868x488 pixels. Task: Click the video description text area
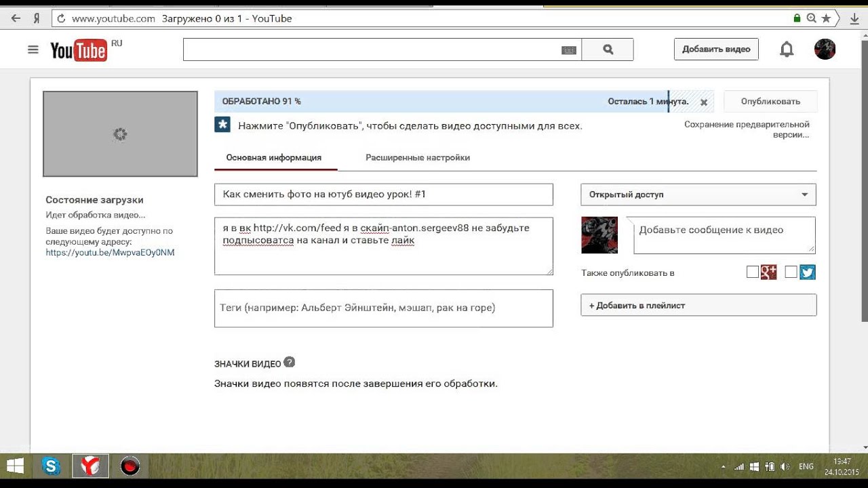click(x=384, y=246)
